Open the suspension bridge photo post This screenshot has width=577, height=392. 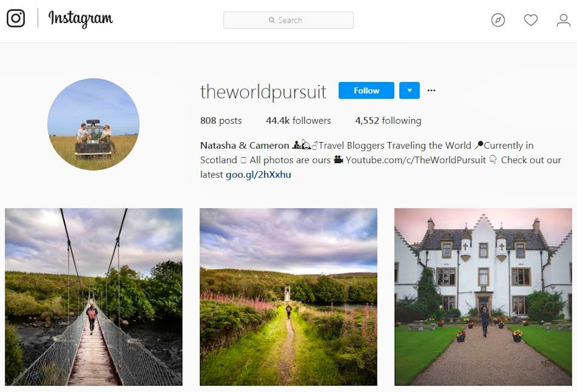93,297
